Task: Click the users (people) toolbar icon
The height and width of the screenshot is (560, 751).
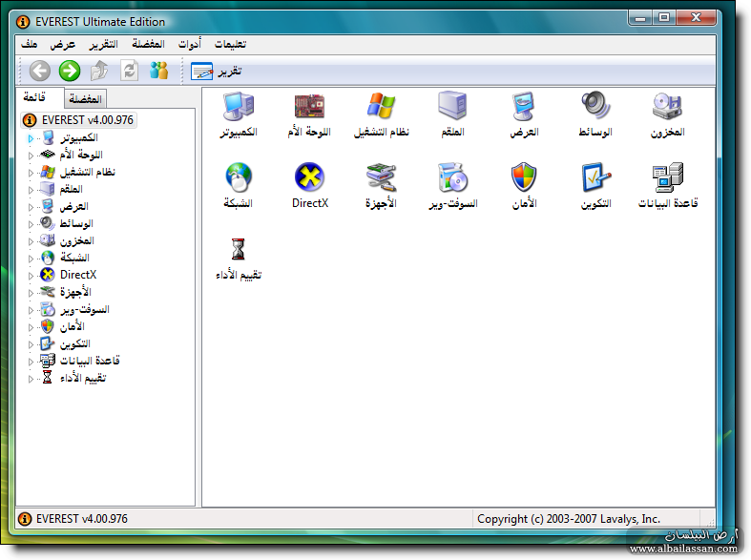Action: 159,71
